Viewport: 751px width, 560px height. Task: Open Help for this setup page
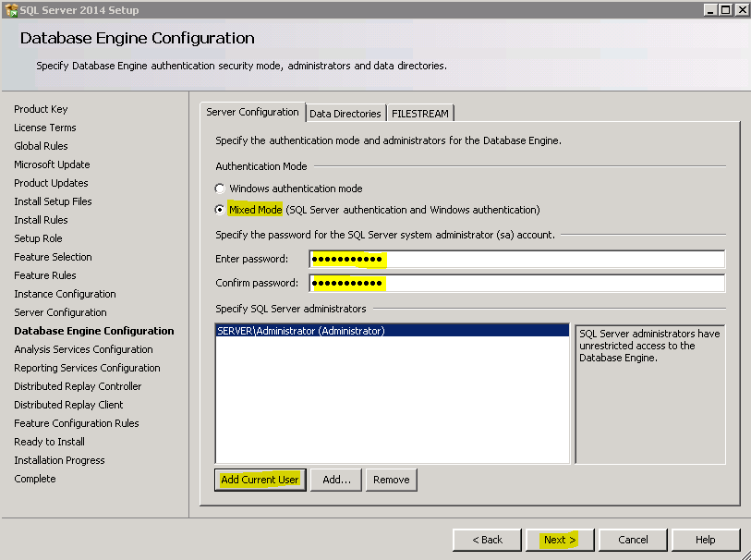[706, 540]
